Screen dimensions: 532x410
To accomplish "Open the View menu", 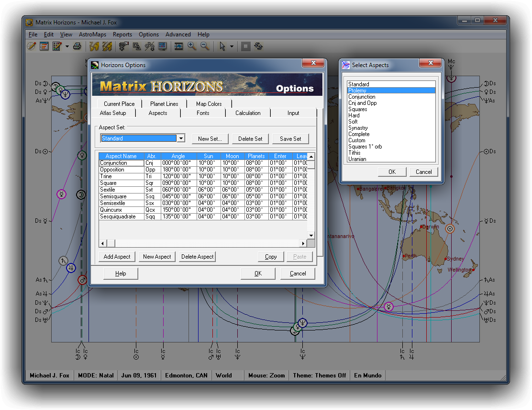I will pyautogui.click(x=66, y=34).
